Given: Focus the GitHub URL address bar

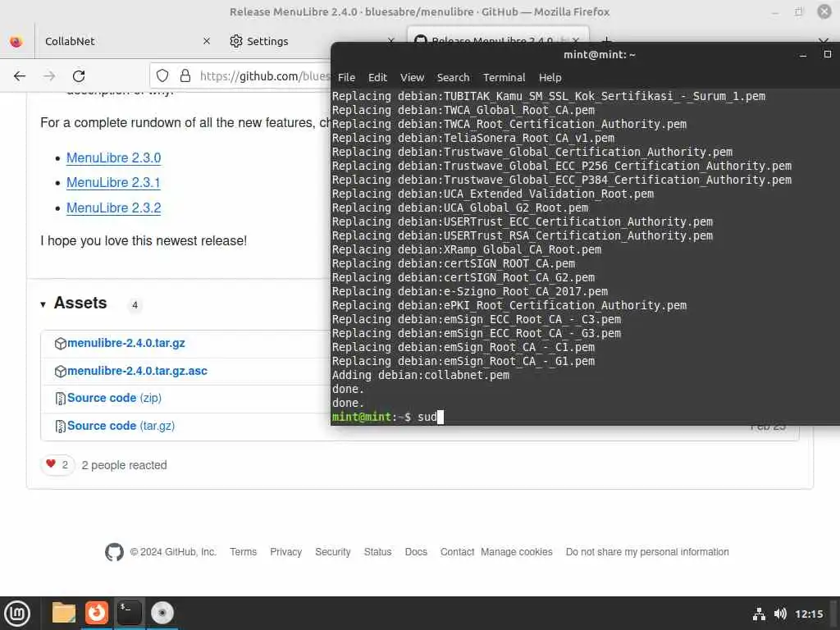Looking at the screenshot, I should [x=265, y=76].
